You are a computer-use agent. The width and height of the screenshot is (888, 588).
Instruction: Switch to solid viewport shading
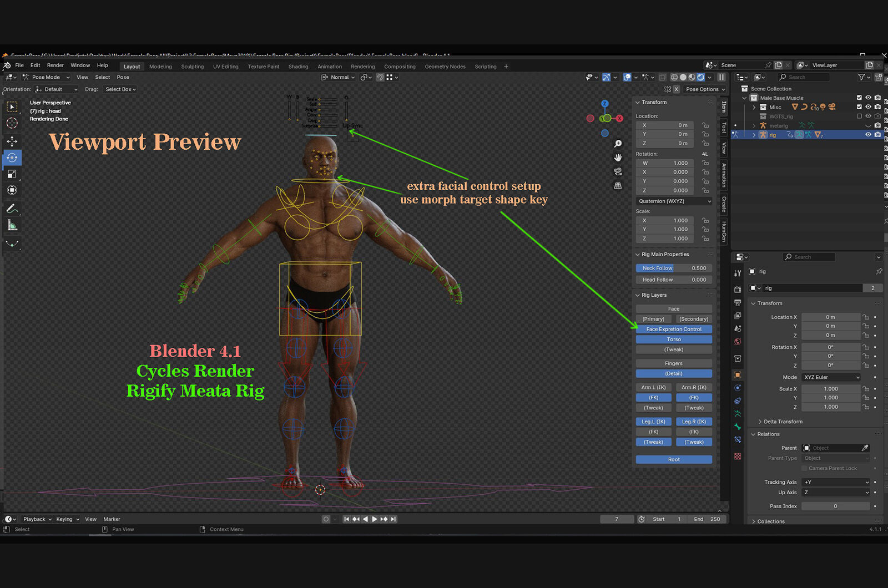(683, 77)
